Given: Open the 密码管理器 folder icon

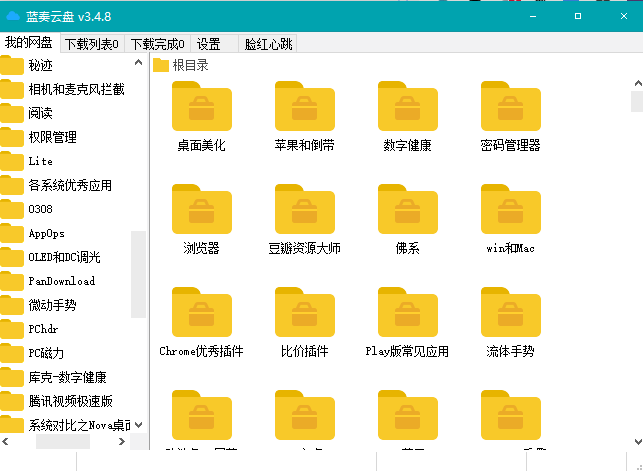Looking at the screenshot, I should click(x=511, y=106).
